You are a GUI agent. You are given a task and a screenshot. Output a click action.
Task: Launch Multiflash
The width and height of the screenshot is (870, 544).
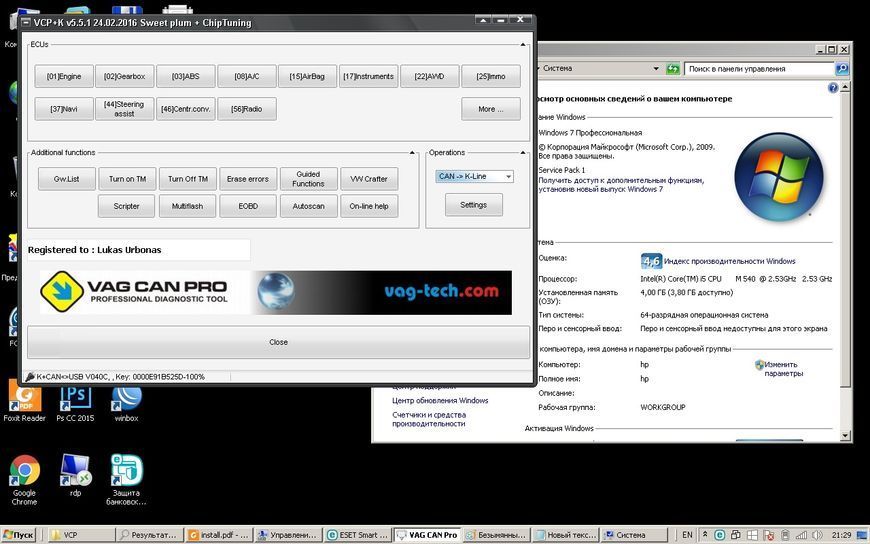tap(188, 206)
